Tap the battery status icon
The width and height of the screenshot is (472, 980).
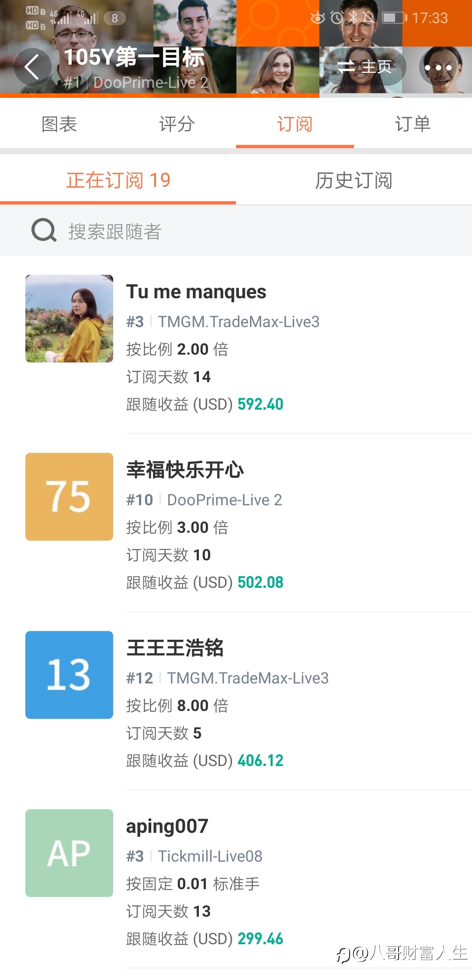[395, 17]
